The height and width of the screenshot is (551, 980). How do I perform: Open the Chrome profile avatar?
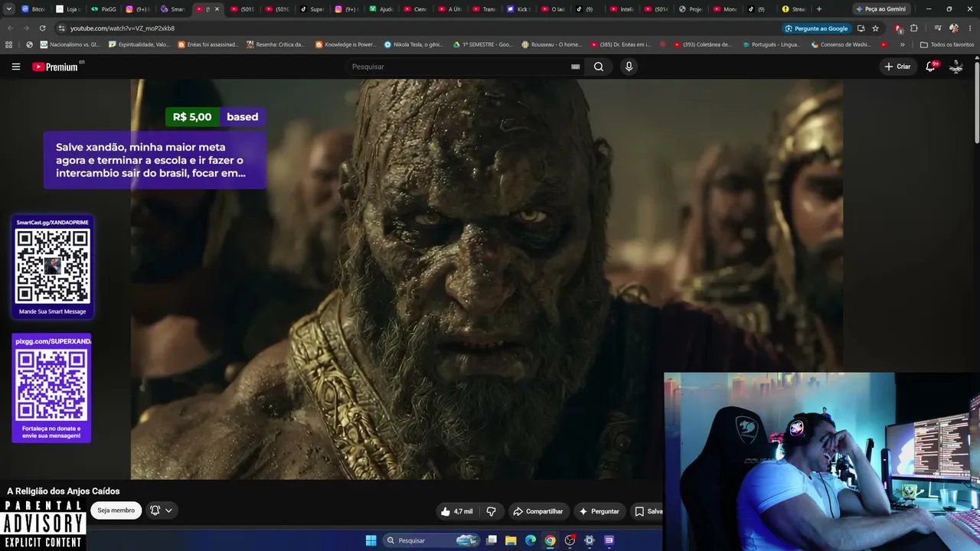(954, 28)
